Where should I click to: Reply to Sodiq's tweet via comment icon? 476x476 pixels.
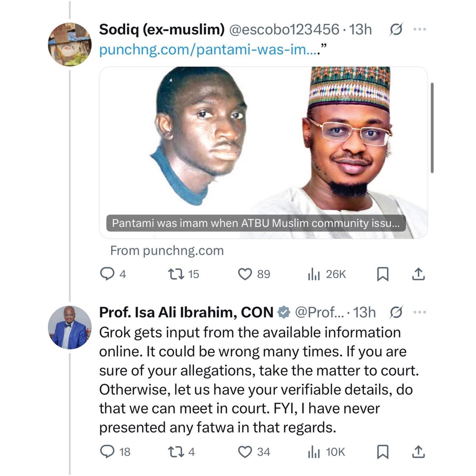(x=107, y=274)
